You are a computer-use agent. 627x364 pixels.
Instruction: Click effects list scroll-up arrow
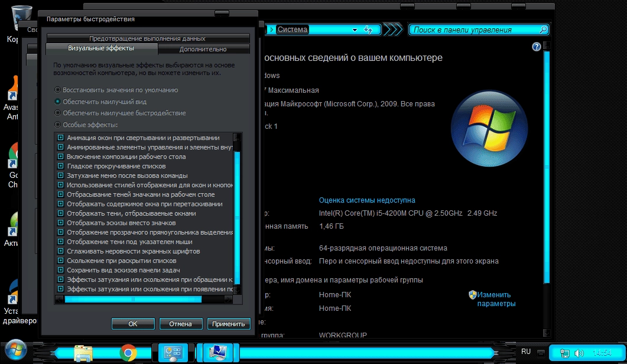(237, 137)
